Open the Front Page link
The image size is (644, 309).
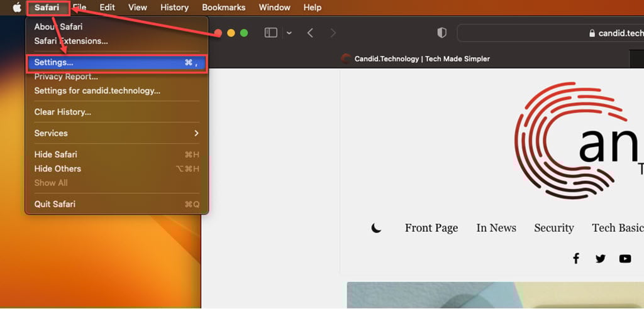[x=431, y=228]
